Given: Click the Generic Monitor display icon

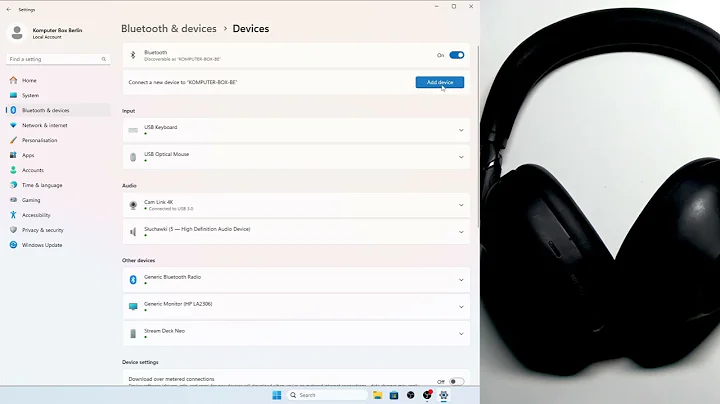Looking at the screenshot, I should tap(133, 307).
